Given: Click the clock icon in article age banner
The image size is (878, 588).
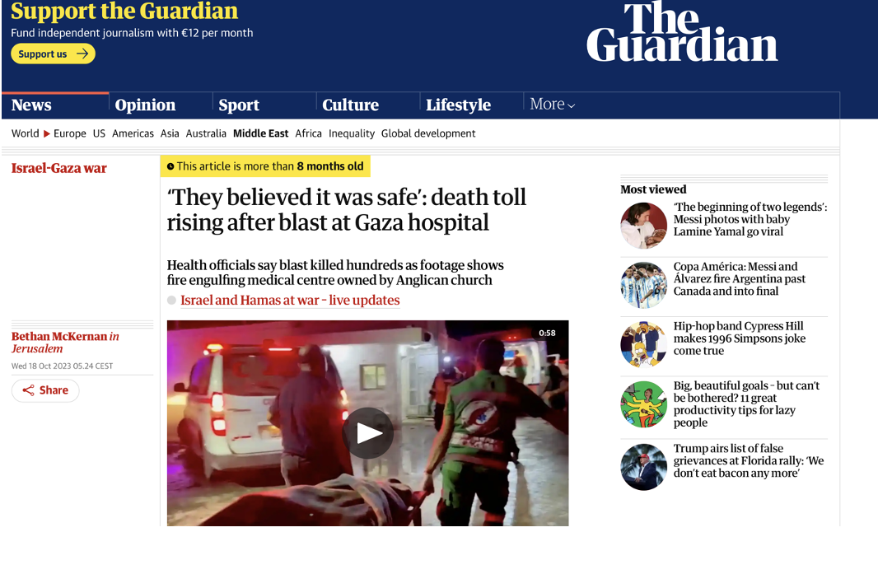Looking at the screenshot, I should coord(170,166).
